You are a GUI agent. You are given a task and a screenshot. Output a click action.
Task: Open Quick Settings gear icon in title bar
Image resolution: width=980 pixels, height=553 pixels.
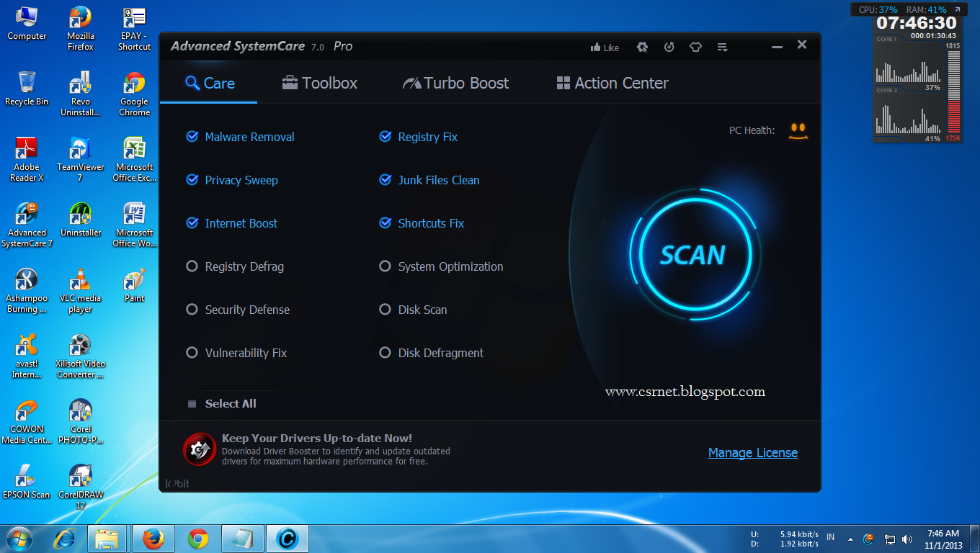pyautogui.click(x=642, y=47)
